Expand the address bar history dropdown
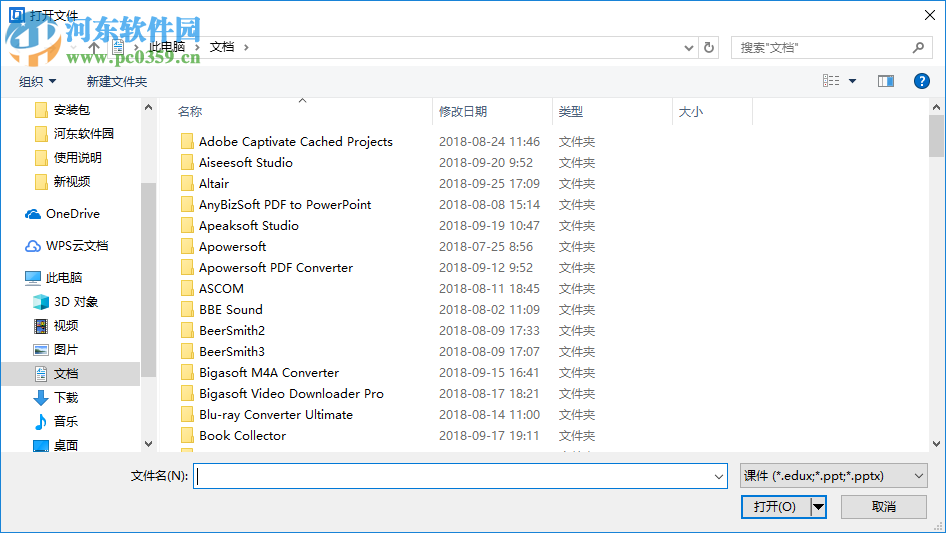The image size is (946, 533). (x=688, y=48)
